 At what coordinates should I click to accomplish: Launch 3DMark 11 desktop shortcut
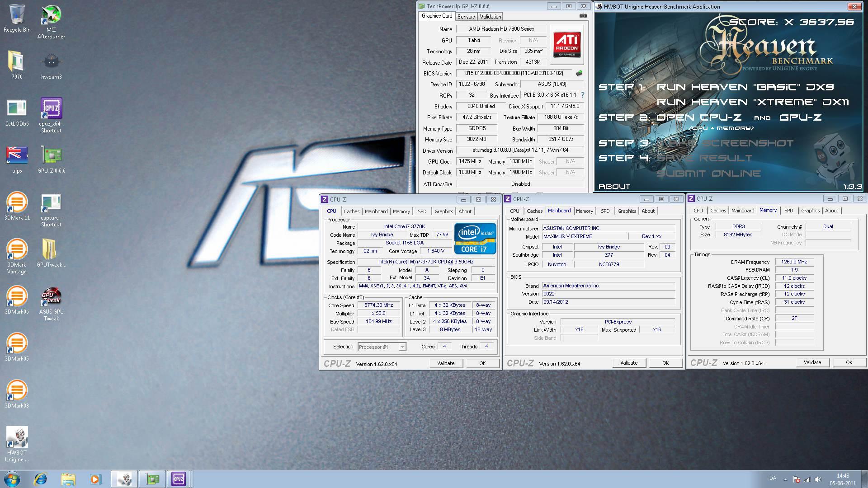point(17,206)
